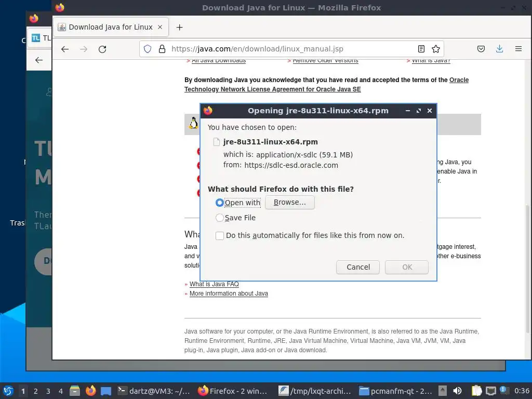
Task: Bookmark this page with the star icon
Action: [x=436, y=49]
